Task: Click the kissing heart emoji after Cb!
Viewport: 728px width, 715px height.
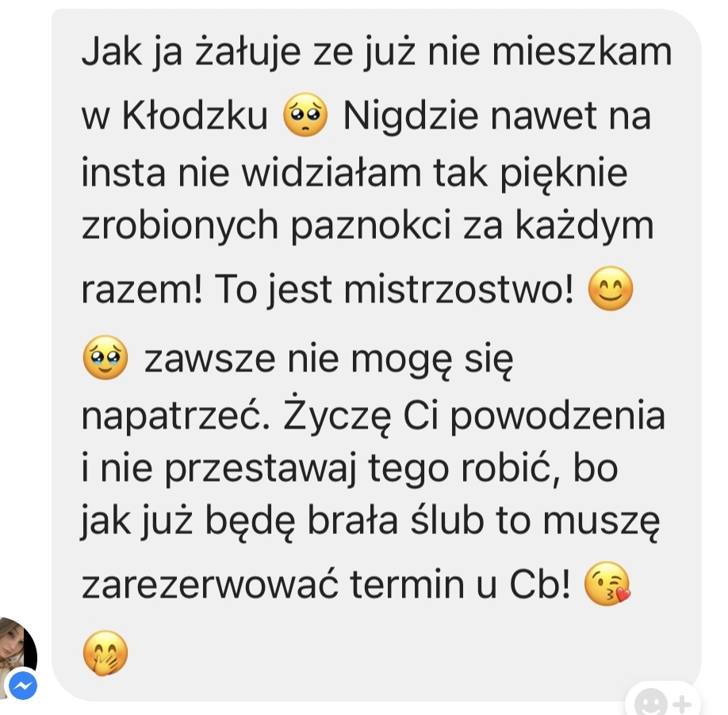Action: [607, 583]
